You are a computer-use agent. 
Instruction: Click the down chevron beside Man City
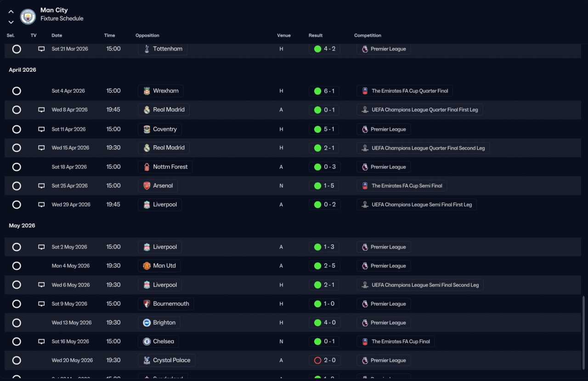(x=11, y=22)
